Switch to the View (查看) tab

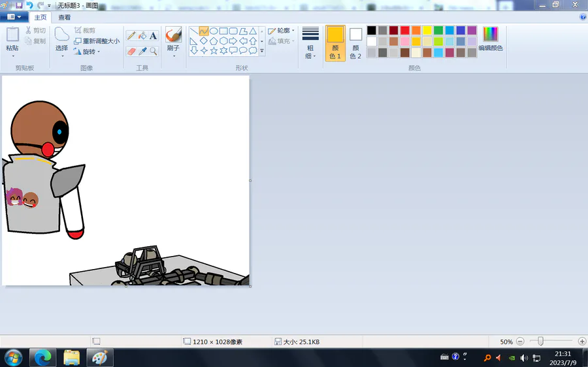point(65,17)
